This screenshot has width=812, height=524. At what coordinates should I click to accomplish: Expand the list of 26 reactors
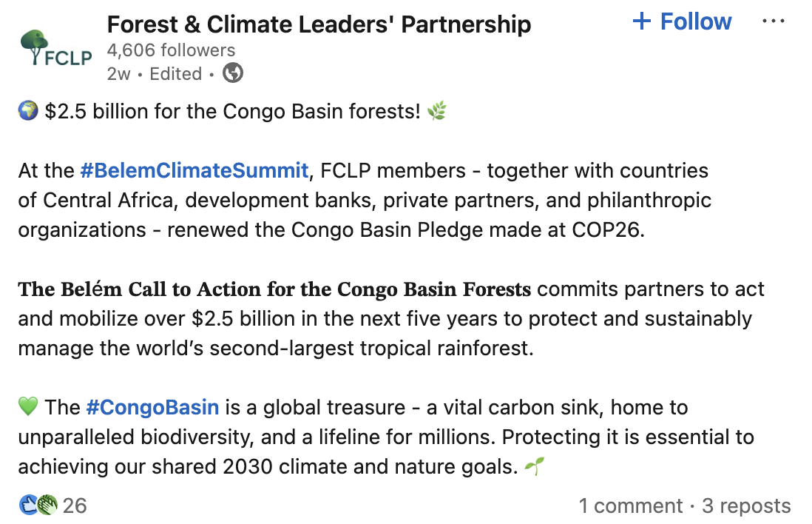coord(74,505)
